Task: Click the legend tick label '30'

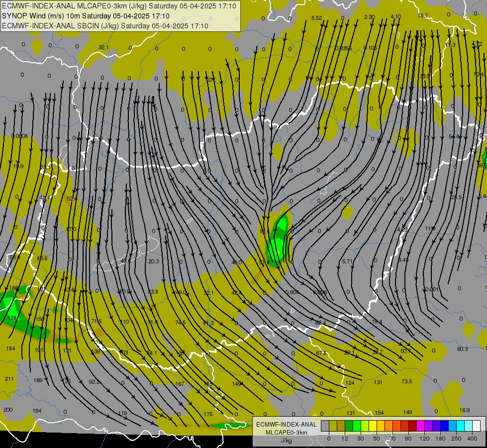Action: click(361, 439)
